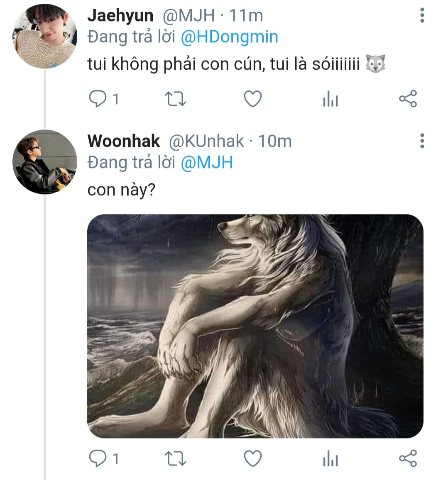Viewport: 448px width, 480px height.
Task: Open more options for Woonhak's tweet
Action: pos(422,141)
